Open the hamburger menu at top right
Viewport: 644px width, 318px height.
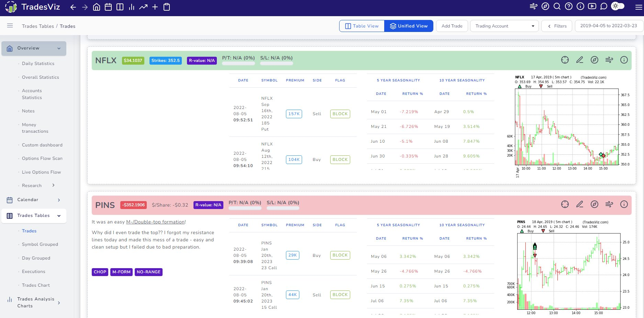pyautogui.click(x=639, y=7)
